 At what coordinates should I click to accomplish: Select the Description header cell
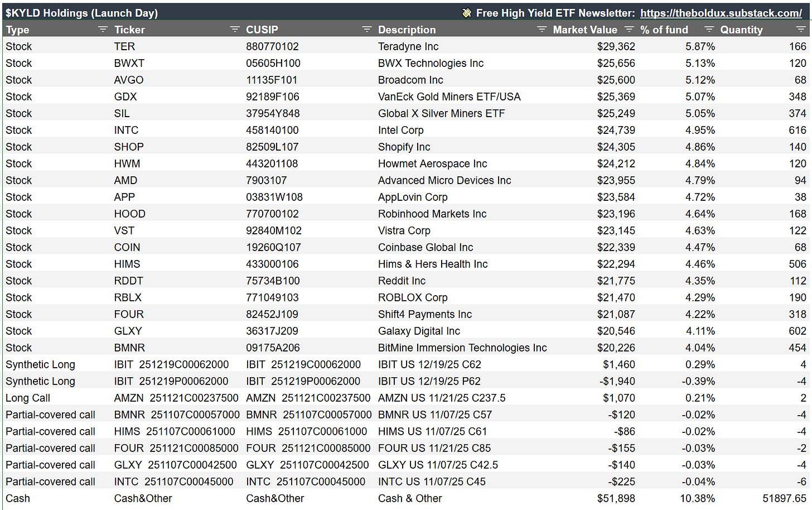(407, 30)
